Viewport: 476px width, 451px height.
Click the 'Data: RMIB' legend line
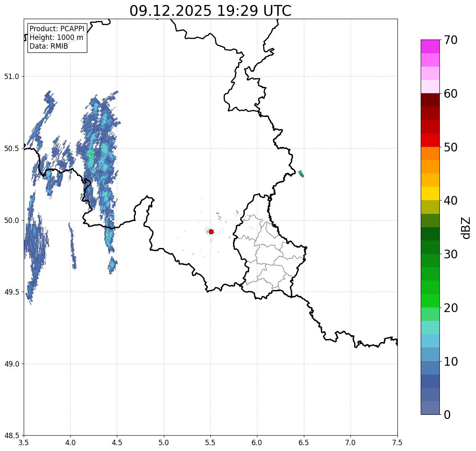point(49,46)
